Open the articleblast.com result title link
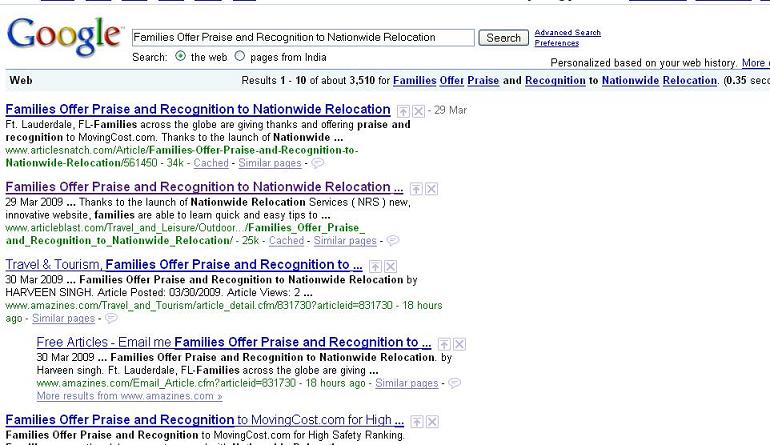The image size is (770, 445). (204, 187)
